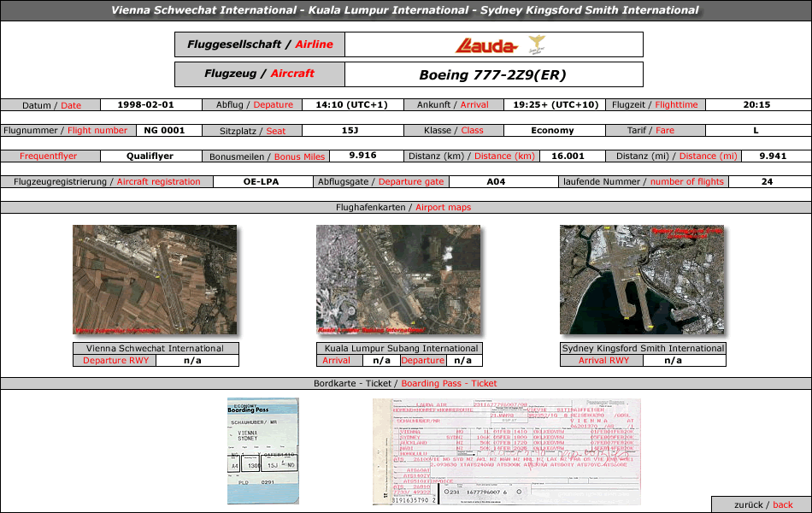
Task: Click the Kuala Lumpur Subang International caption
Action: pyautogui.click(x=399, y=348)
